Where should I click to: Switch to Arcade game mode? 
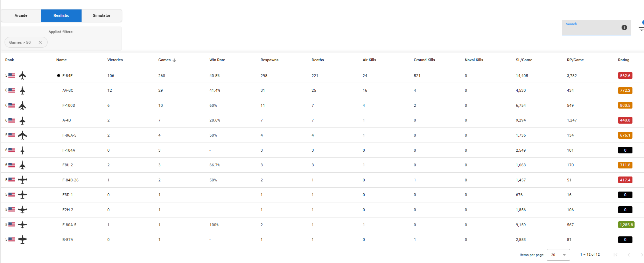(21, 15)
